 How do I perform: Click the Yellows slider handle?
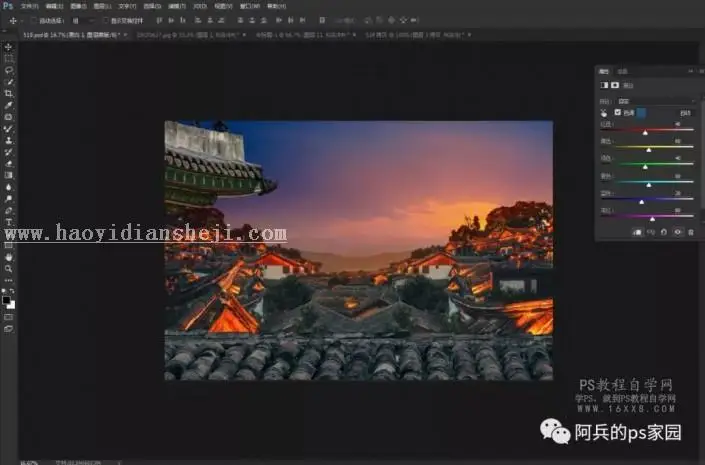coord(649,149)
